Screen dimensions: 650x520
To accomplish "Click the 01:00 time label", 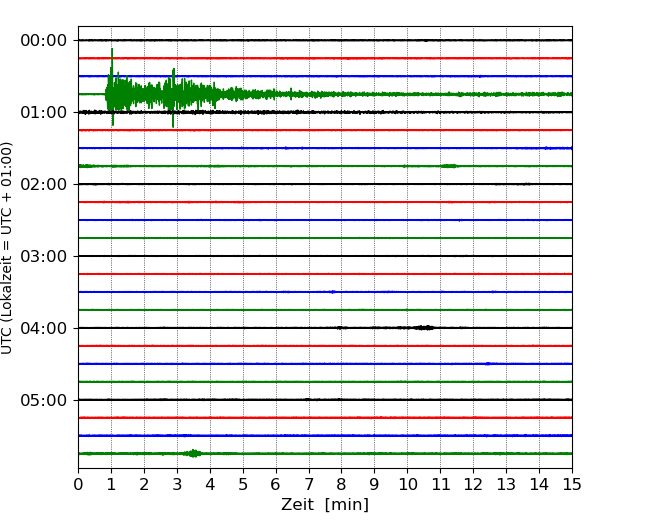I will [x=43, y=112].
